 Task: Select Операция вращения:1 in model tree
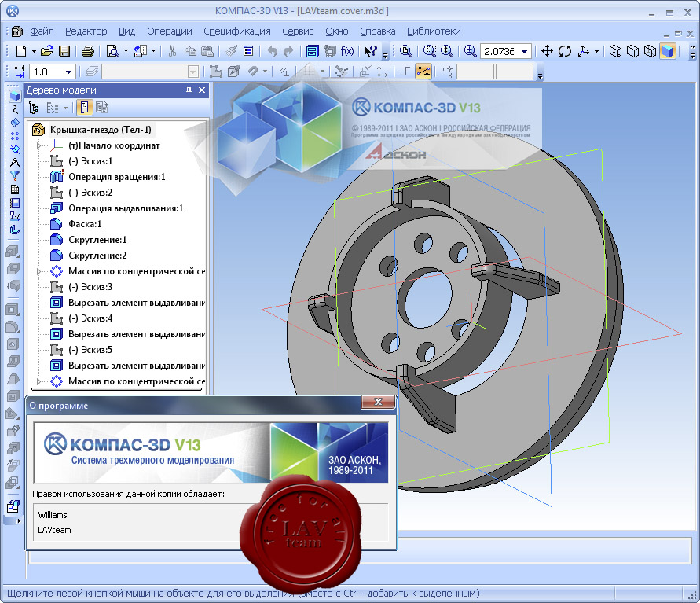point(117,177)
